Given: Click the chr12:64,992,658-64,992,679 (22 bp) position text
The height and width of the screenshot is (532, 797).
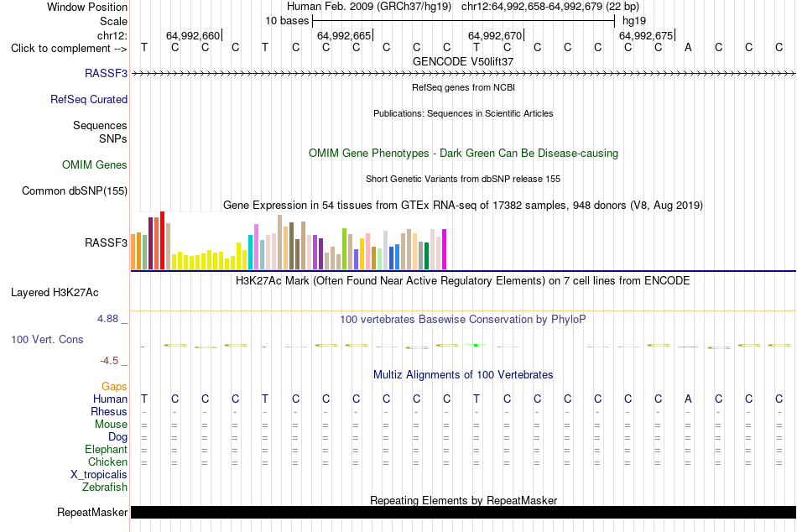Looking at the screenshot, I should 550,7.
